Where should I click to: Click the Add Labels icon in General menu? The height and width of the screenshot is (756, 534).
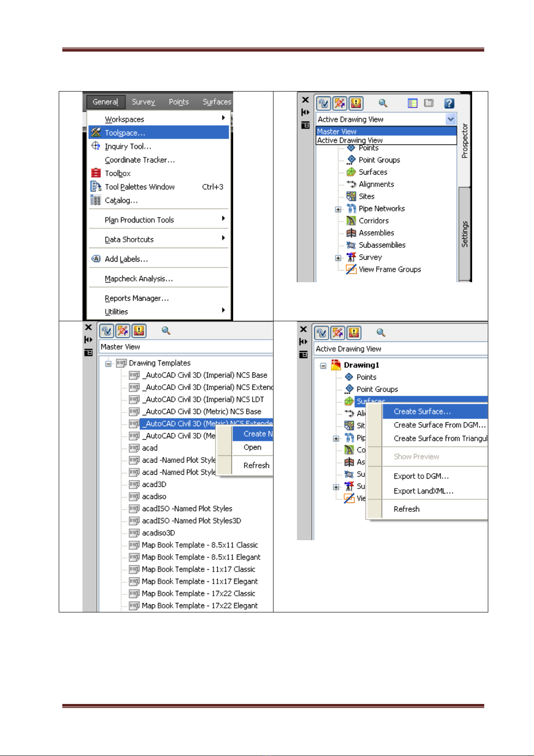click(96, 258)
